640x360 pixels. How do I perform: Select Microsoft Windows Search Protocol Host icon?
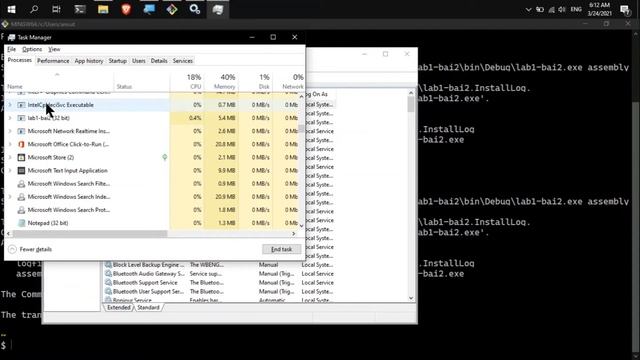21,210
